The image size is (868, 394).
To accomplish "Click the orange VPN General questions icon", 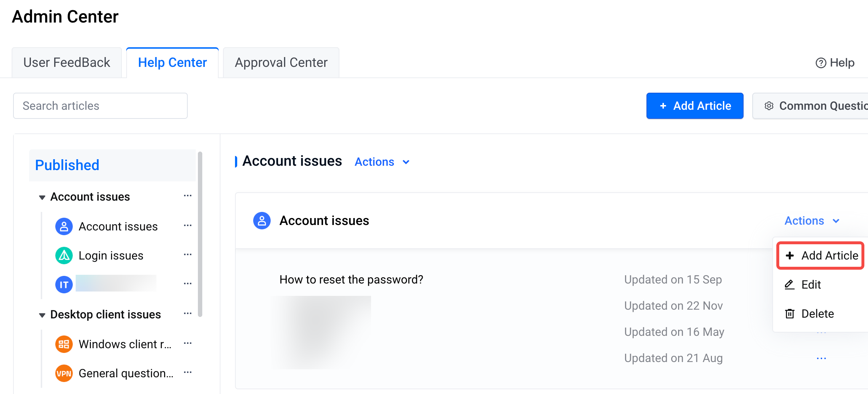I will pos(64,373).
